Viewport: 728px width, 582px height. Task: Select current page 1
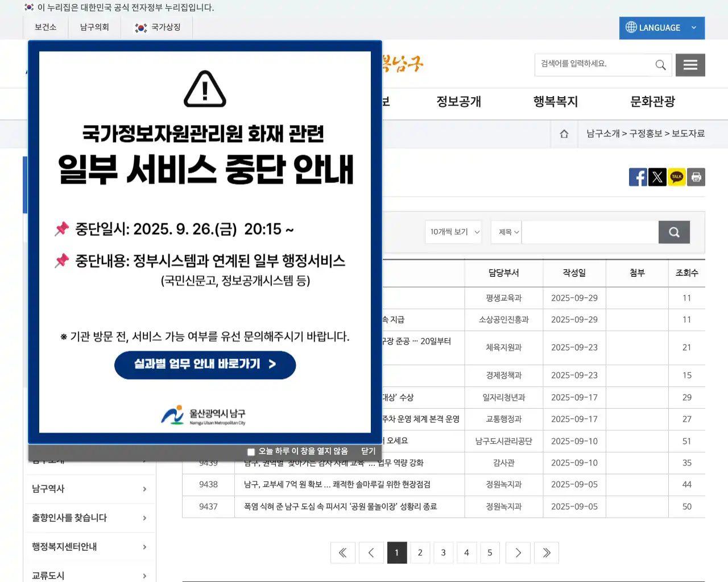coord(397,552)
